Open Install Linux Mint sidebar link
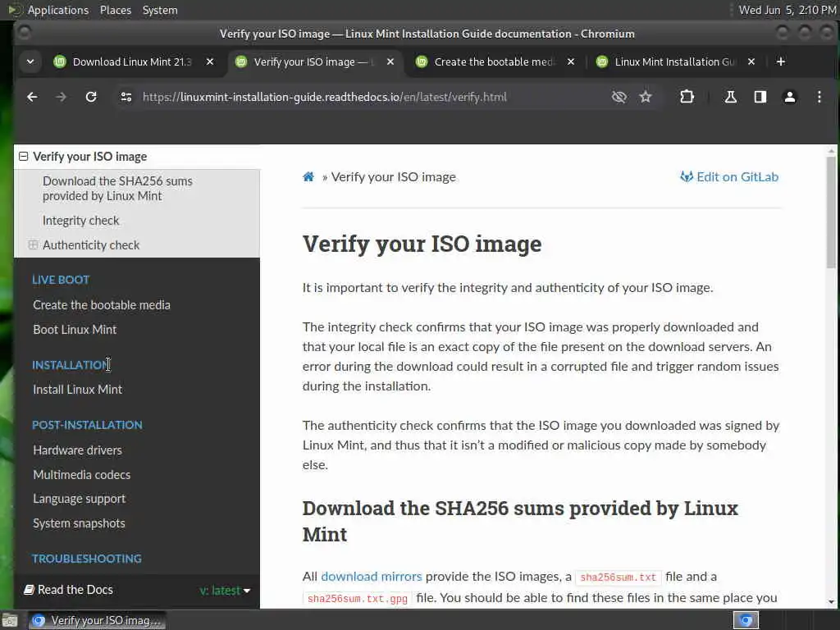This screenshot has height=630, width=840. tap(78, 390)
